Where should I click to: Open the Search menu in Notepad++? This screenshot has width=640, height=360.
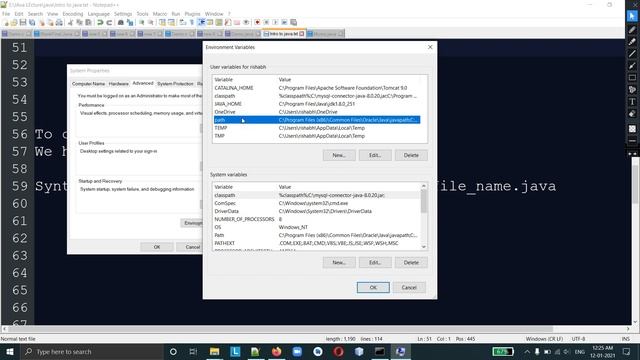[35, 14]
